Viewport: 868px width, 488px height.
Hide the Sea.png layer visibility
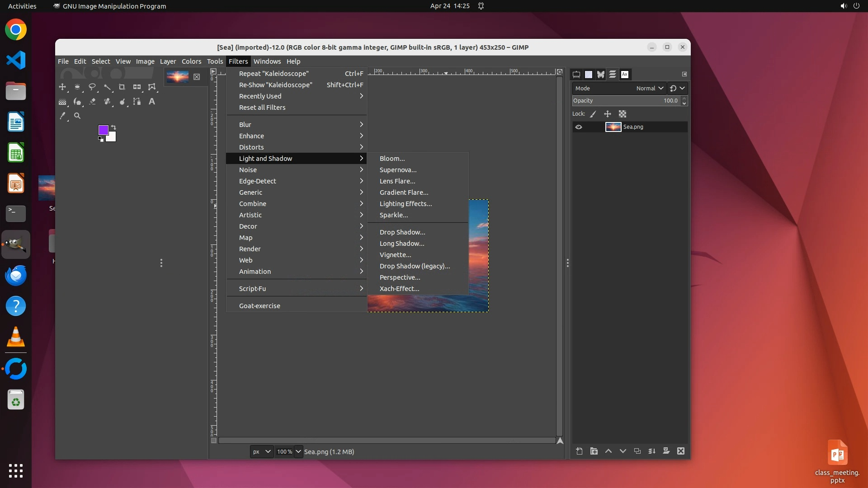pyautogui.click(x=579, y=127)
